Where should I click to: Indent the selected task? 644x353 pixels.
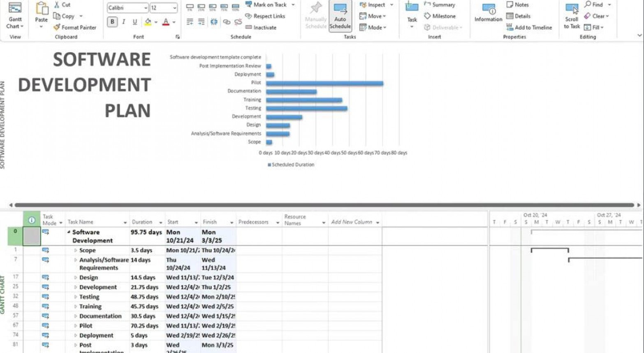point(201,22)
